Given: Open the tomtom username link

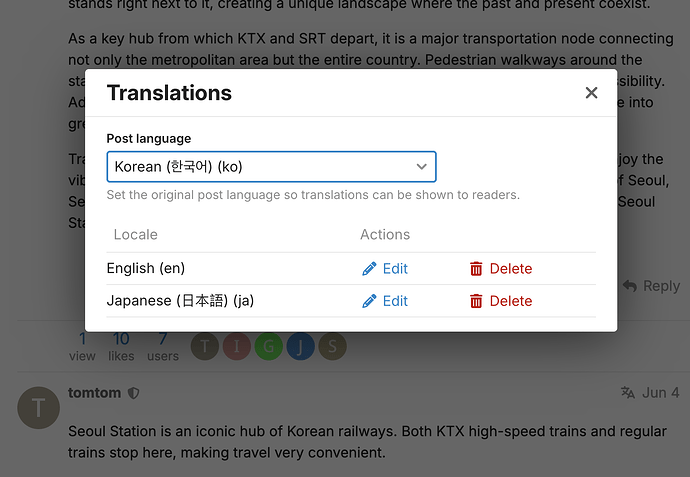Looking at the screenshot, I should [95, 393].
